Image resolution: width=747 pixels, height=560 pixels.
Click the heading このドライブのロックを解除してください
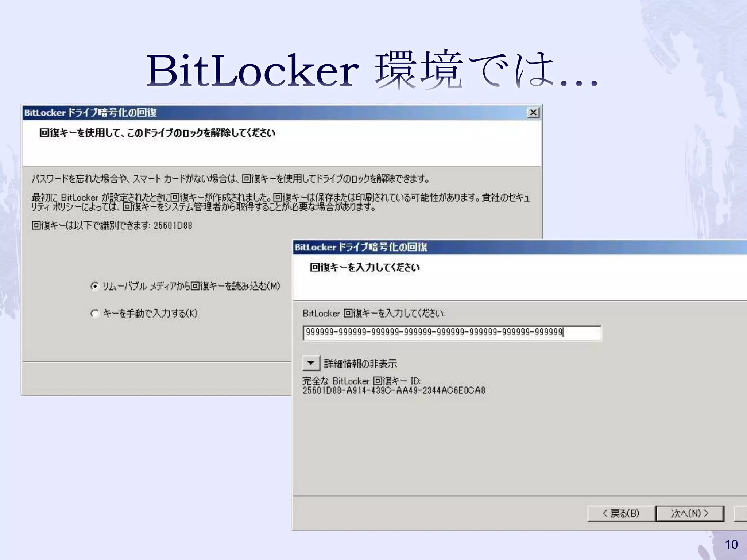[157, 133]
